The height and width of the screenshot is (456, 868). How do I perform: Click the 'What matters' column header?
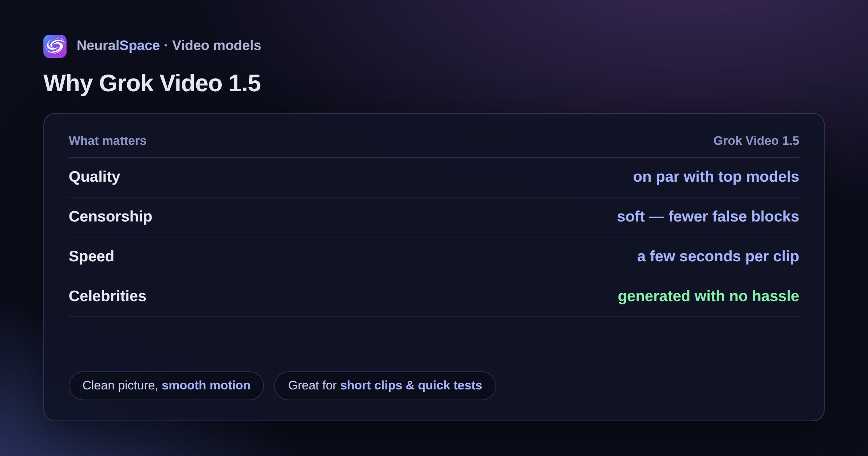click(107, 141)
